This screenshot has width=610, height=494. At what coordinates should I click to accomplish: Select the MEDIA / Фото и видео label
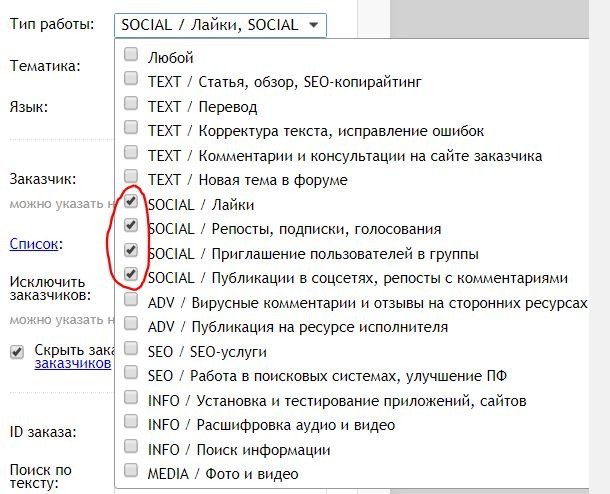(223, 474)
